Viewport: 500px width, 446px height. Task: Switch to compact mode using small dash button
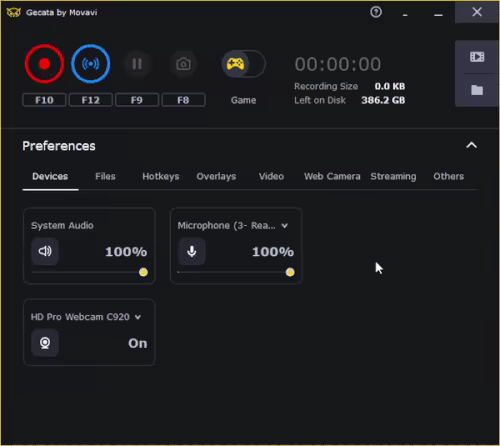coord(405,15)
